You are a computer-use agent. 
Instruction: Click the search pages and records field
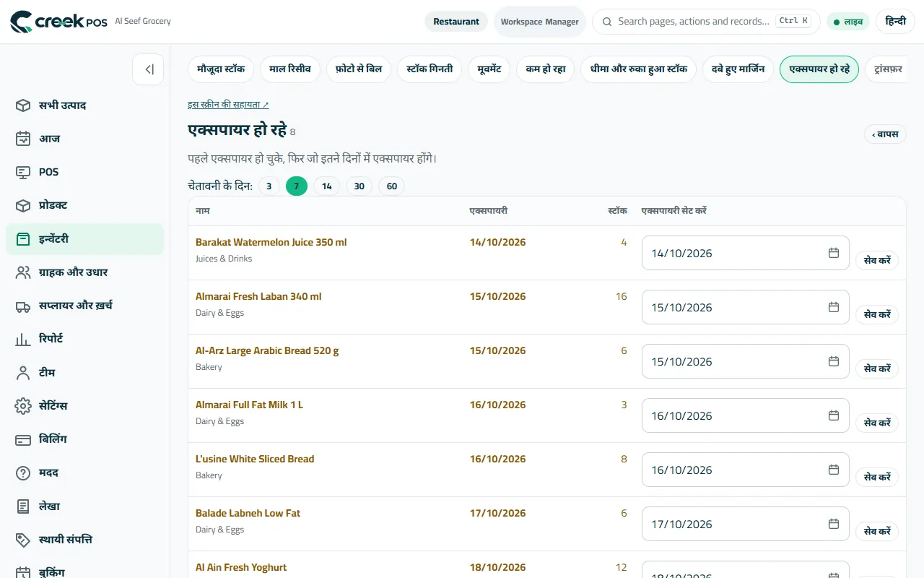706,22
